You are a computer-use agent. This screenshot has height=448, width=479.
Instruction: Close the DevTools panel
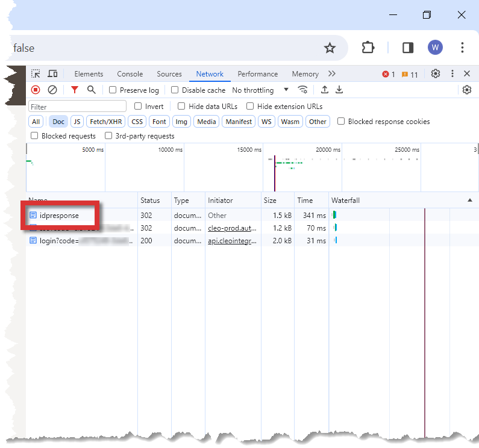(467, 73)
